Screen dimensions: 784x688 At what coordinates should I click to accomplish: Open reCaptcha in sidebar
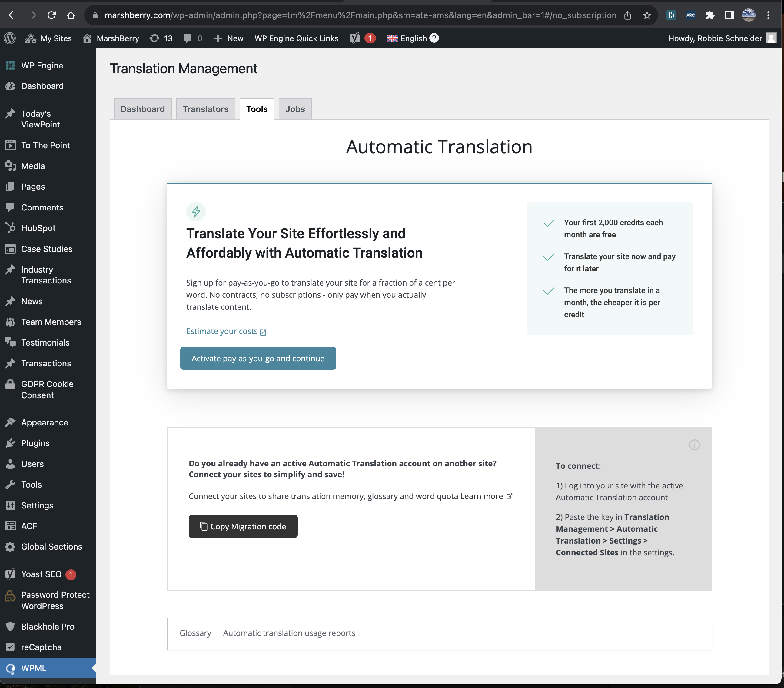(48, 647)
